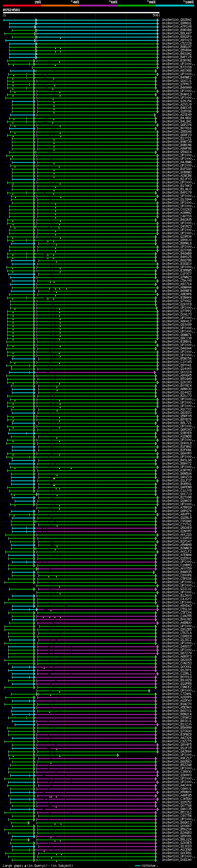Select hit label UniRef100_B5S4H9
Screen dimensions: 197x868
coord(177,379)
